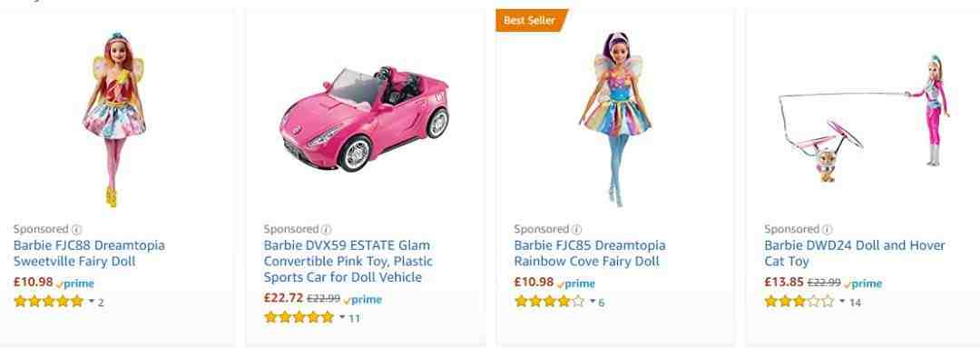
Task: Click the Sponsored info icon on Rainbow Cove Fairy Doll
Action: (x=577, y=230)
